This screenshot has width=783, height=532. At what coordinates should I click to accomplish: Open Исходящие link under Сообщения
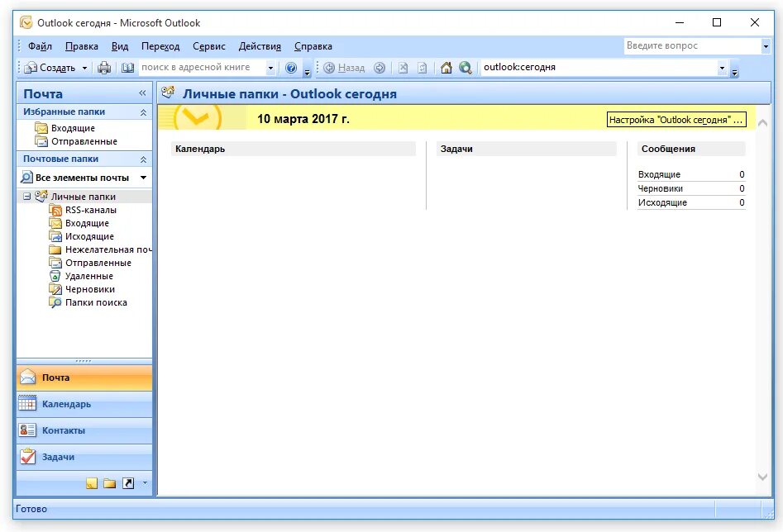coord(662,202)
